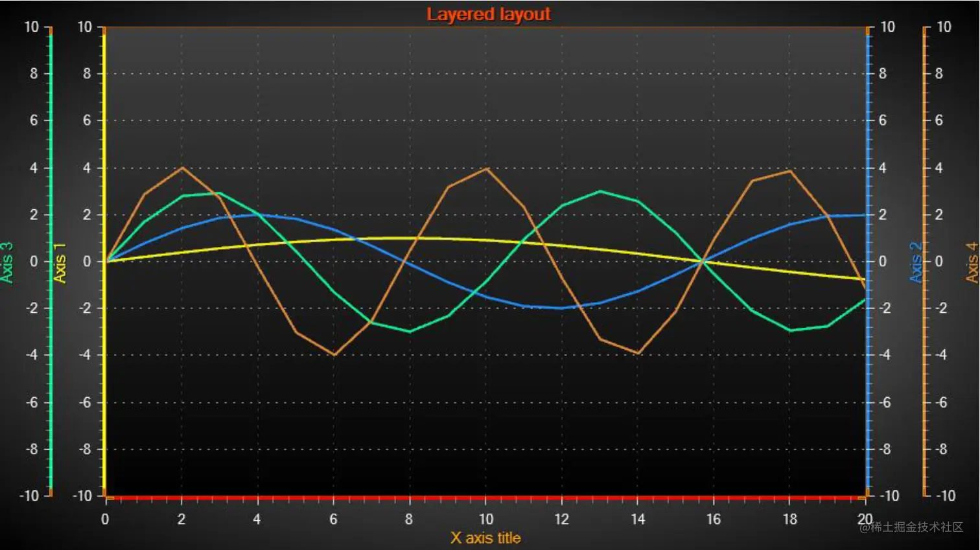This screenshot has width=980, height=550.
Task: Click the "-8" tick label on Axis 2
Action: click(x=885, y=449)
